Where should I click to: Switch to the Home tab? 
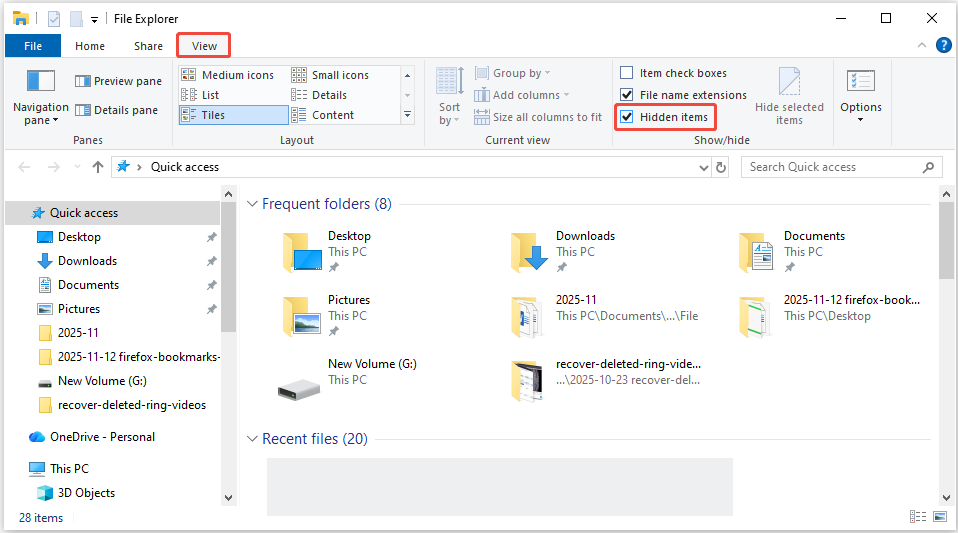[90, 46]
